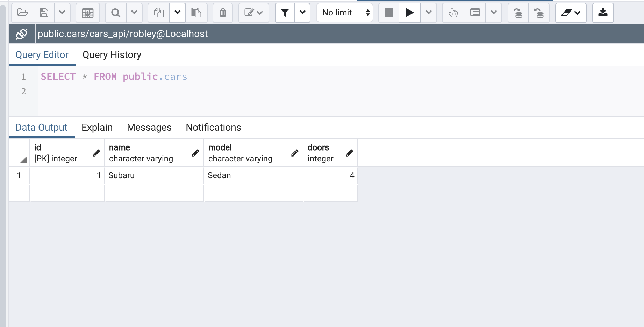Open a SQL file from disk
The height and width of the screenshot is (327, 644).
(22, 13)
